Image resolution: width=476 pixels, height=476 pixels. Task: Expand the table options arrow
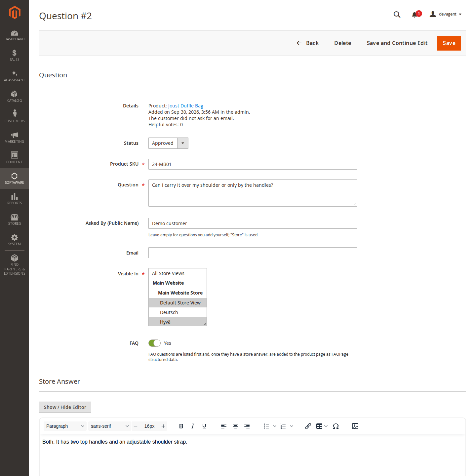326,426
